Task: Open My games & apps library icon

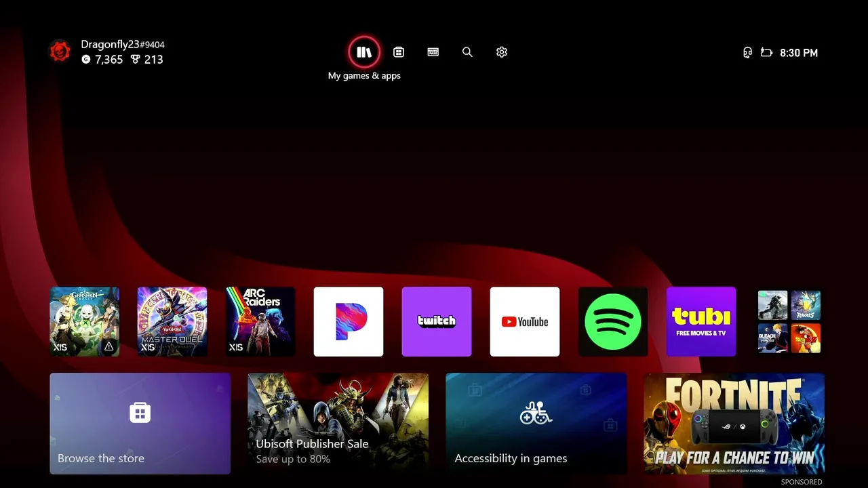Action: click(364, 52)
